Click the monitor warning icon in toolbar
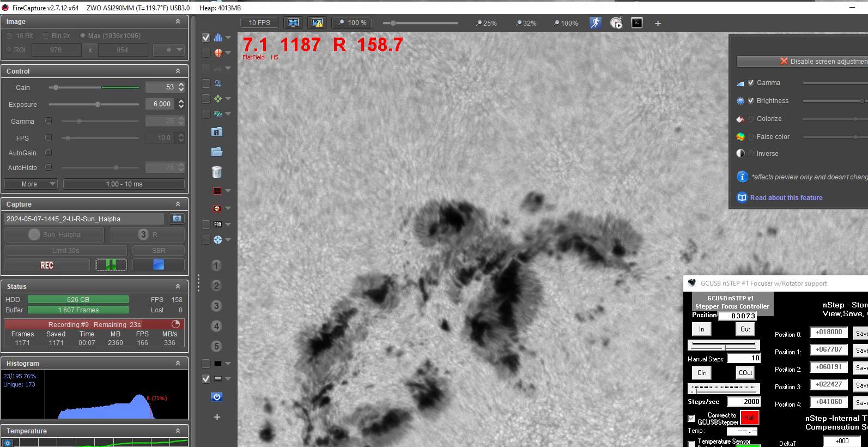The image size is (868, 447). (317, 22)
